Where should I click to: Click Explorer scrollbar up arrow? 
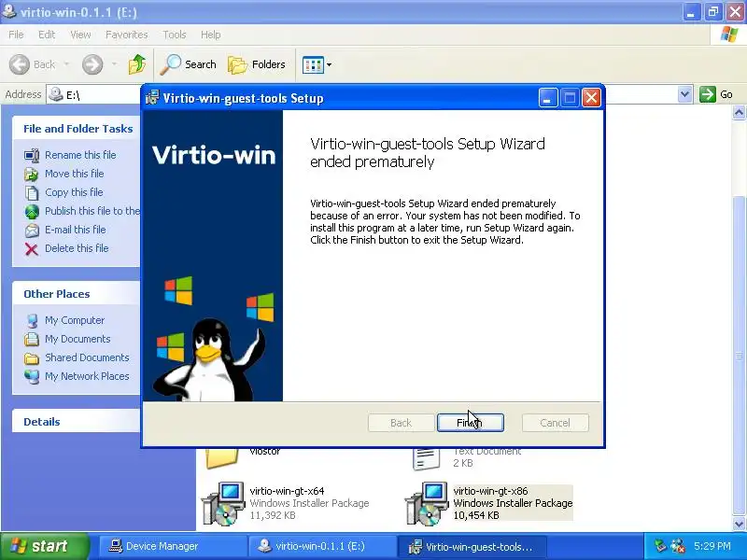[x=739, y=113]
